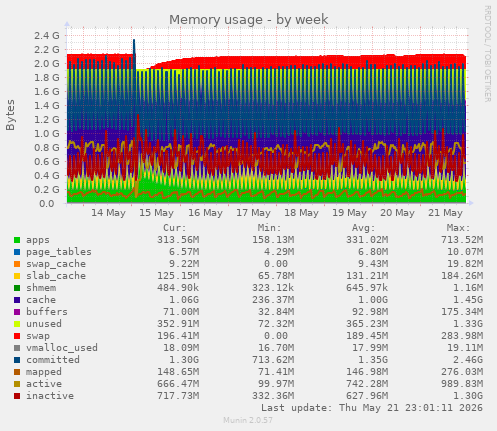Click cache current value 1.06G
This screenshot has height=431, width=497.
pos(184,300)
